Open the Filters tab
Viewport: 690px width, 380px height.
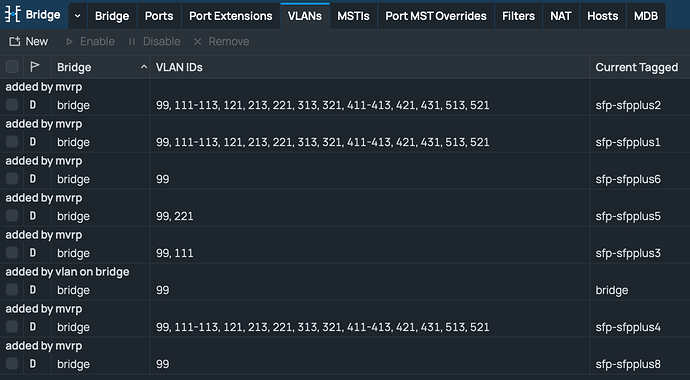pos(518,16)
